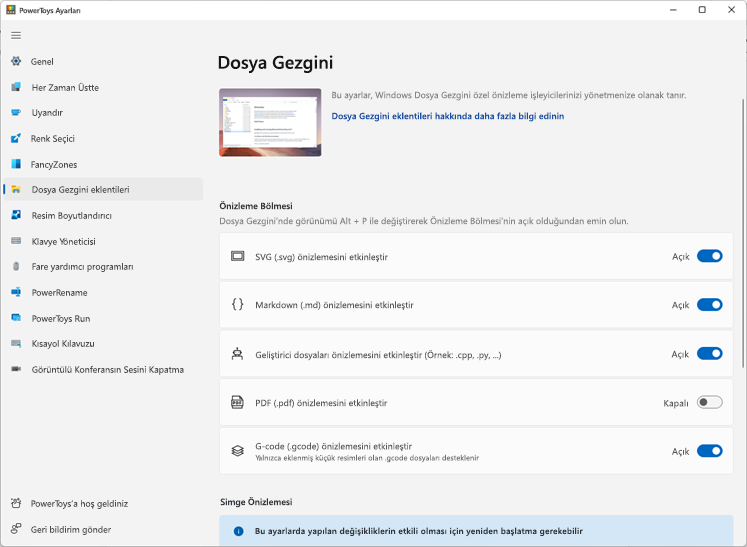Open FancyZones via its sidebar icon
The height and width of the screenshot is (547, 747).
(16, 164)
